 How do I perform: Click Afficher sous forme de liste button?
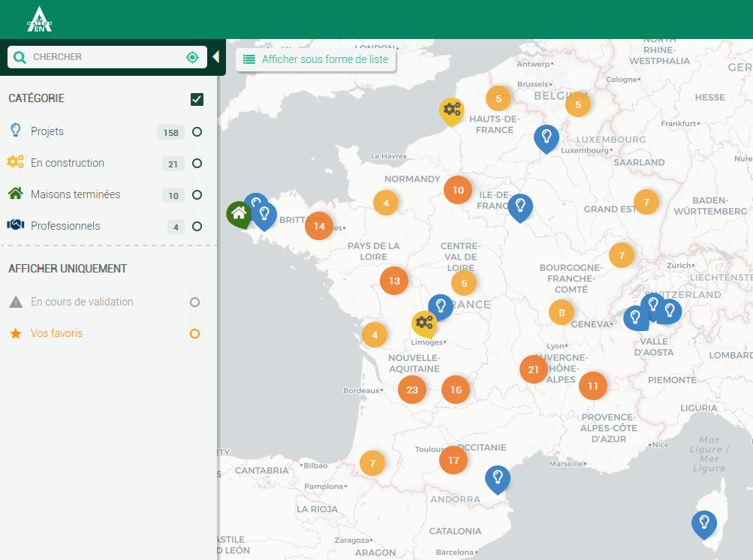click(x=316, y=59)
